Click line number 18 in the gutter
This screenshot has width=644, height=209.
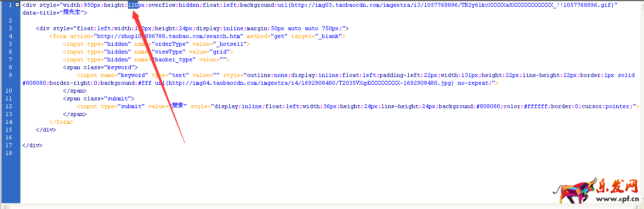tap(10, 153)
